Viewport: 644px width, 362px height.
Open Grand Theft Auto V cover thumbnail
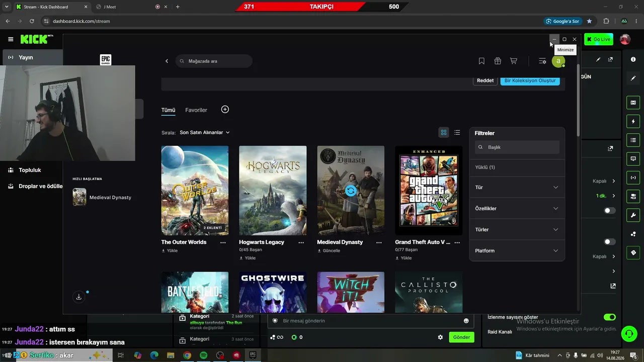[x=429, y=191]
